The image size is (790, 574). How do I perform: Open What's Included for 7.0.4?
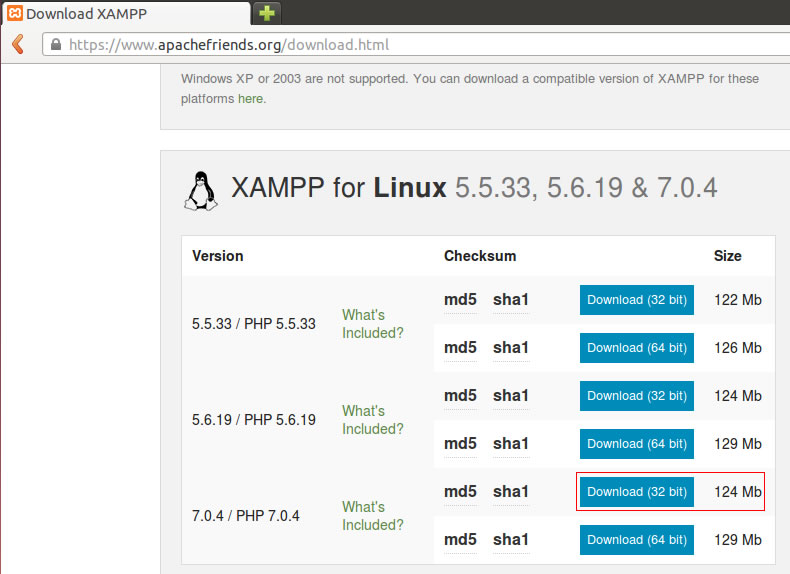(373, 516)
